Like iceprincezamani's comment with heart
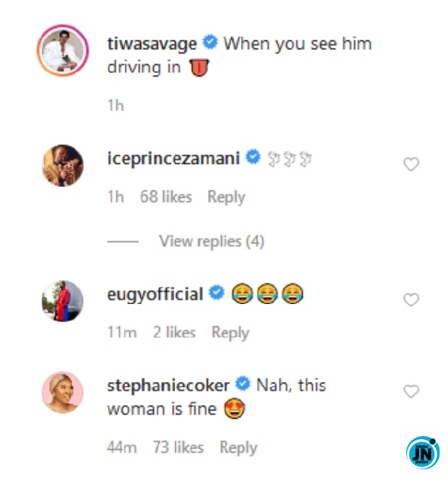This screenshot has width=448, height=478. click(410, 165)
